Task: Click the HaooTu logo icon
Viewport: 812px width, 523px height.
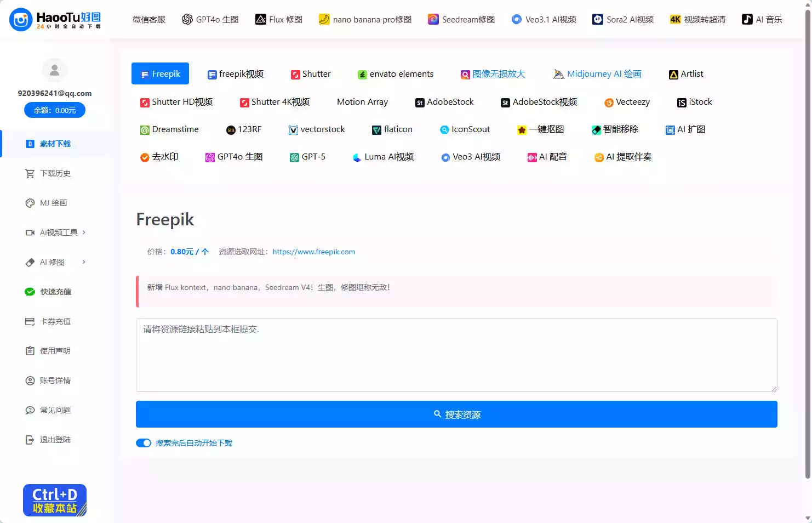Action: click(x=21, y=20)
